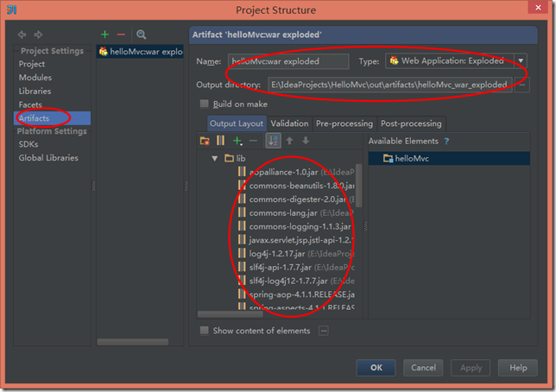Switch to the Post-processing tab
This screenshot has width=556, height=392.
411,123
